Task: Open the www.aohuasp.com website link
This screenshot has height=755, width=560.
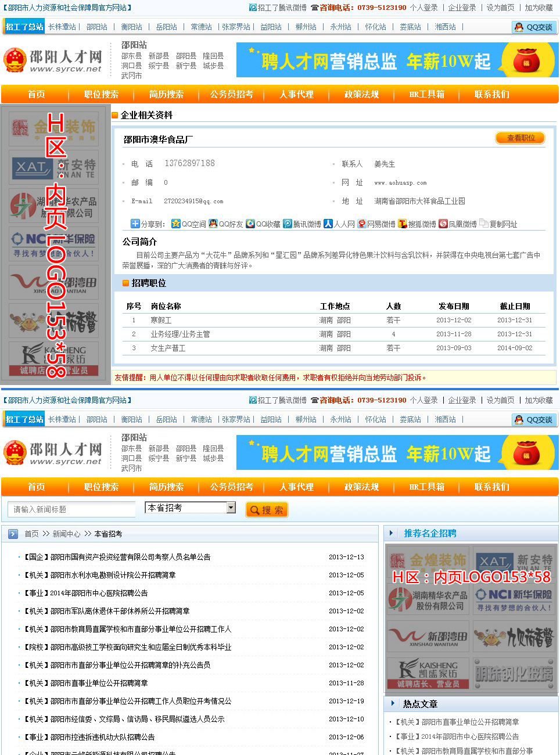Action: (x=400, y=183)
